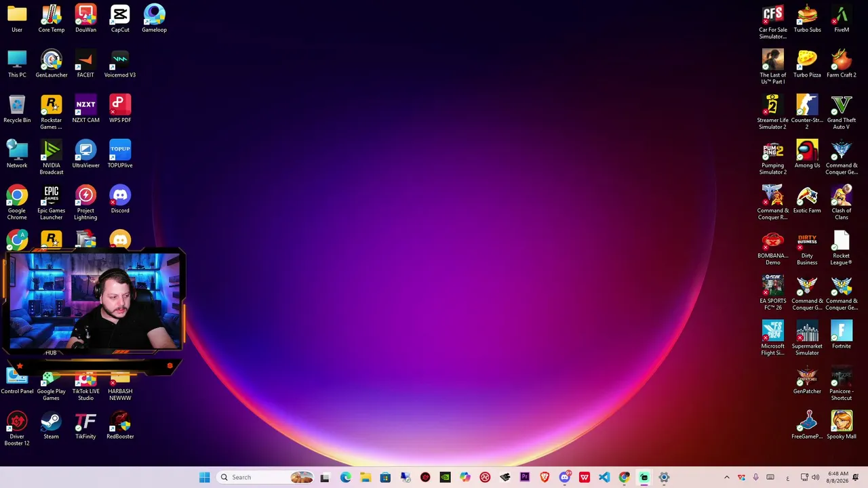Open the Turbo Subs game icon
Viewport: 868px width, 488px height.
pos(807,18)
